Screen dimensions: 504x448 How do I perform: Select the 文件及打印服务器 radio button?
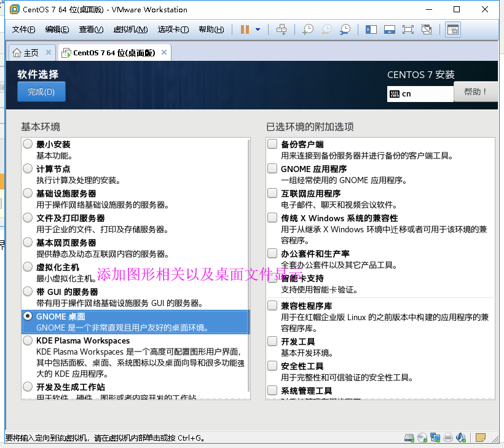(x=28, y=218)
